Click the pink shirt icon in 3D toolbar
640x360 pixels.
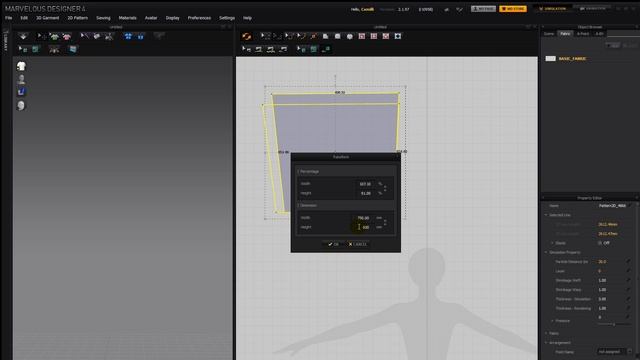click(67, 36)
